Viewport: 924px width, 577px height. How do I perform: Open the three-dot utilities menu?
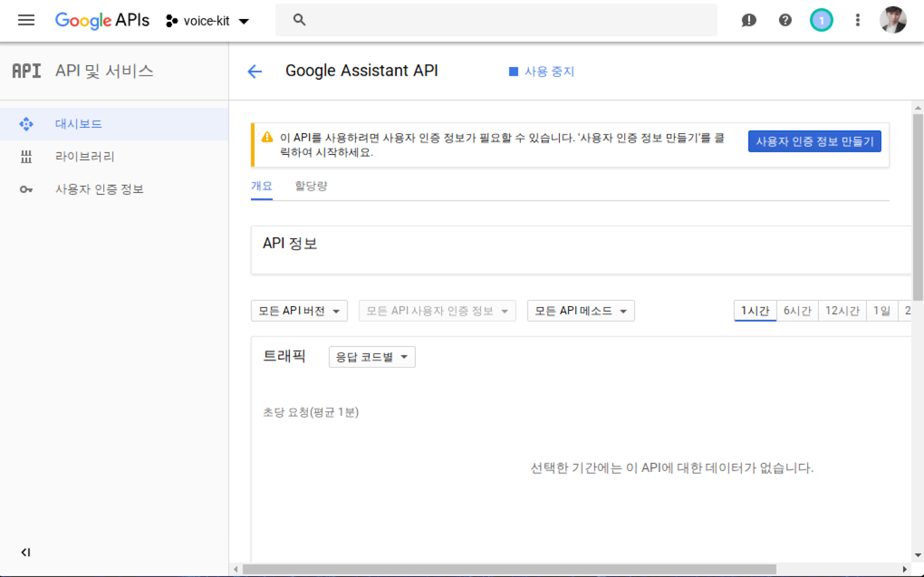click(858, 20)
